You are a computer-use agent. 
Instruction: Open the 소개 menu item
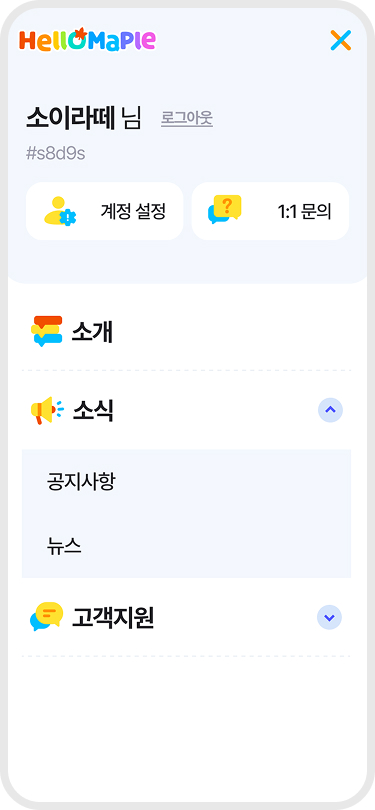pos(186,332)
